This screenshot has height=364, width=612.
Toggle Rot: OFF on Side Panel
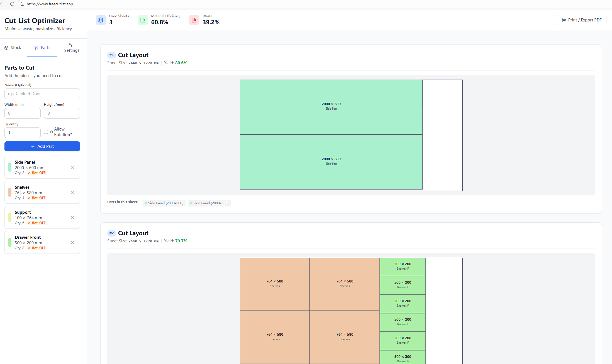pyautogui.click(x=37, y=173)
